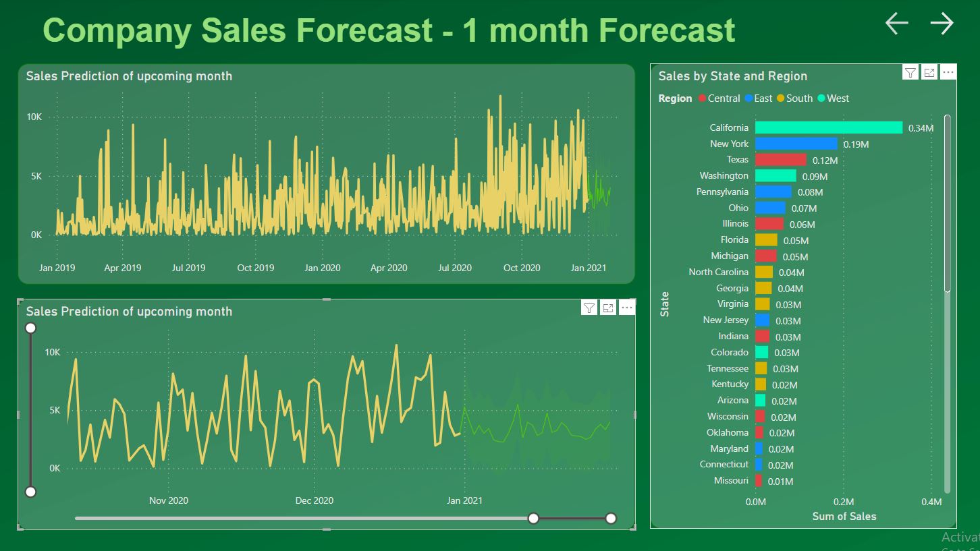This screenshot has height=551, width=980.
Task: Enter focus mode on Sales by State chart
Action: pyautogui.click(x=929, y=72)
